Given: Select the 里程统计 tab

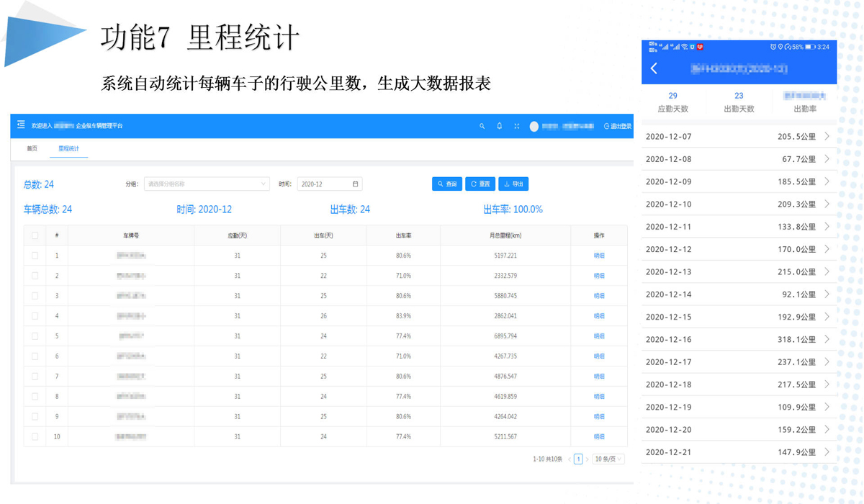Looking at the screenshot, I should pos(69,148).
